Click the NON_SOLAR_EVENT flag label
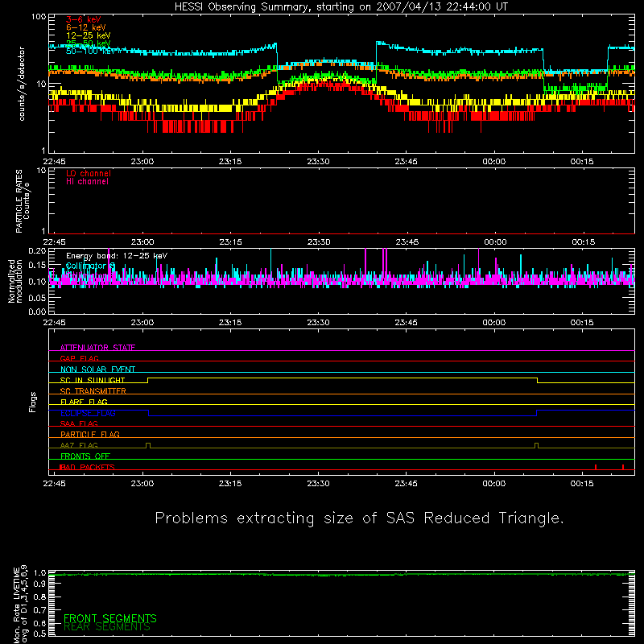 (x=97, y=369)
